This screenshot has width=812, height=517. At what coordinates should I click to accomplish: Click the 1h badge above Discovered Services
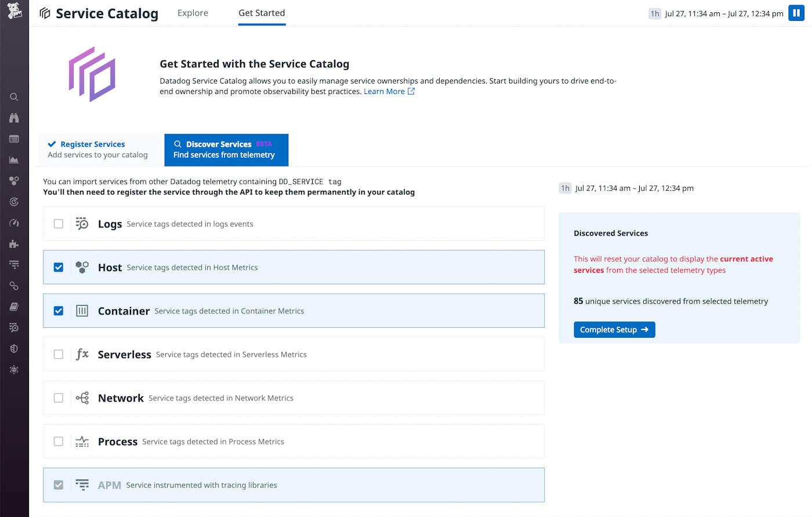click(x=565, y=188)
